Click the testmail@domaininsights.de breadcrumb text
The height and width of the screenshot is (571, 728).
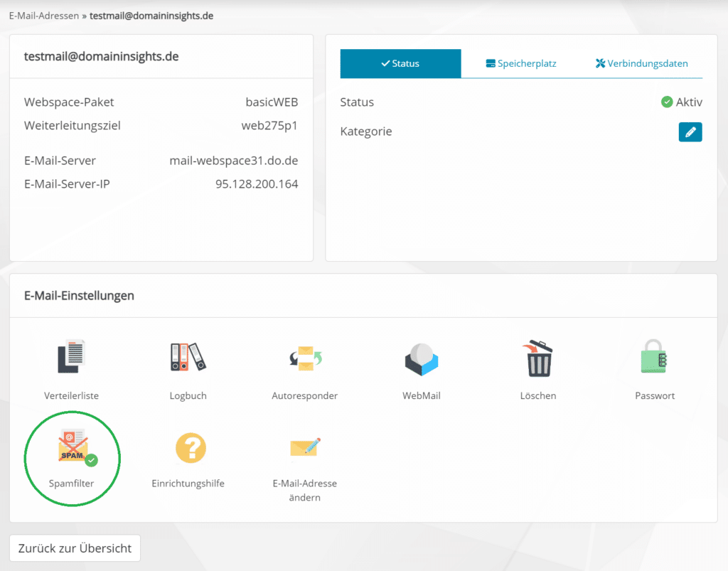coord(151,16)
